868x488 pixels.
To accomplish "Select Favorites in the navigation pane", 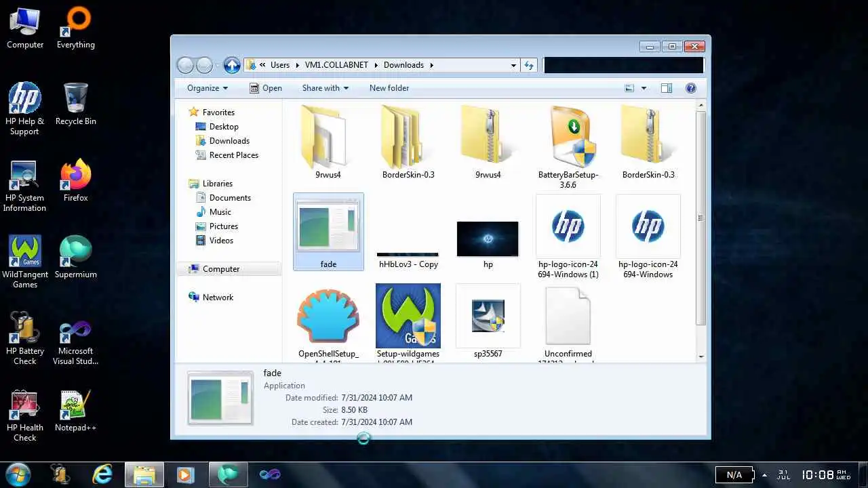I will pyautogui.click(x=218, y=113).
